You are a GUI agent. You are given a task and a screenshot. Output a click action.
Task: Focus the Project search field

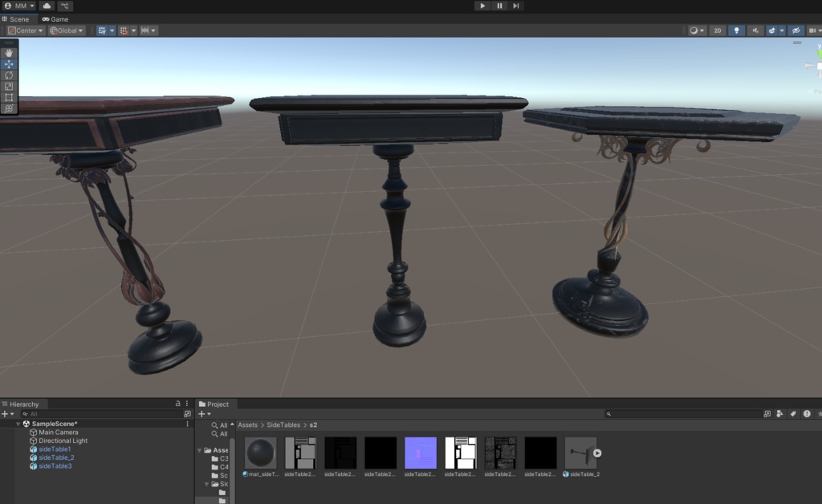click(x=682, y=414)
